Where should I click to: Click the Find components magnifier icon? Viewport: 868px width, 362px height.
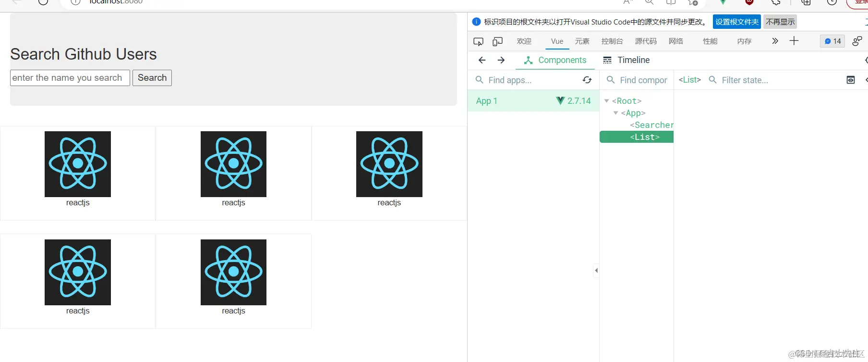click(611, 80)
